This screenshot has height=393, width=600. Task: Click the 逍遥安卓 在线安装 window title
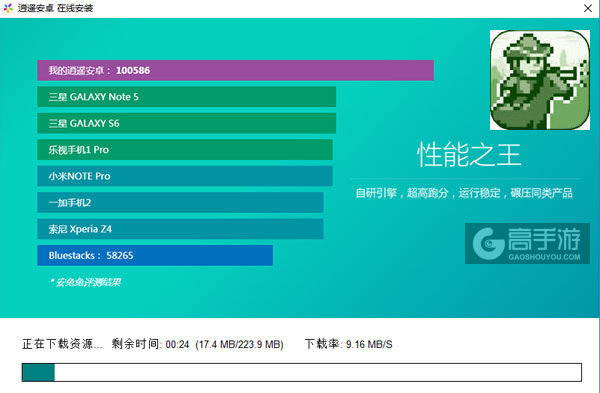[55, 8]
